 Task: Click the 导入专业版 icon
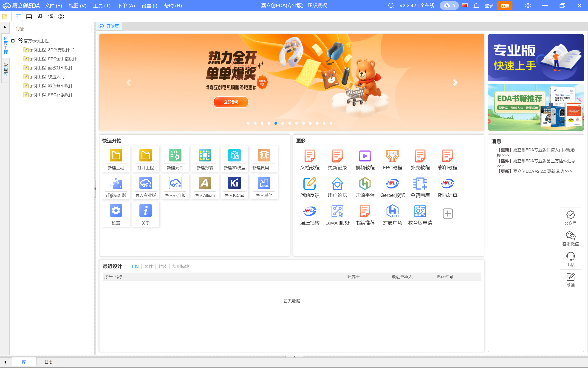pos(146,183)
